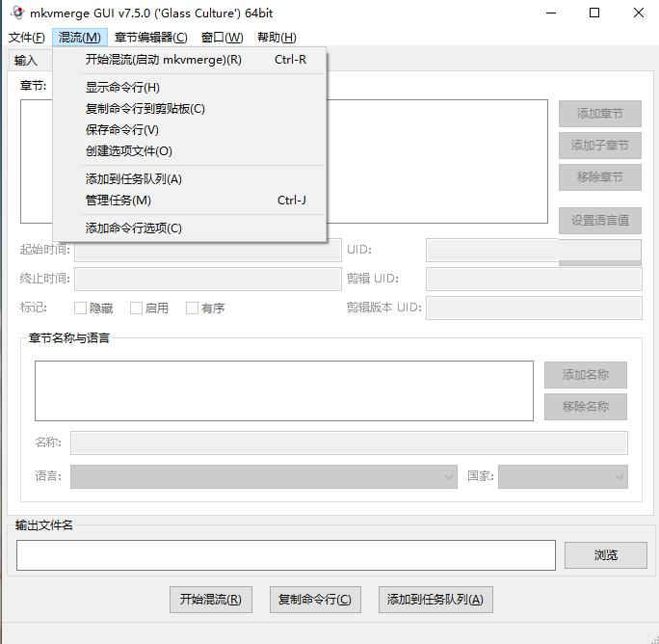Enable the 启用 checkbox
Image resolution: width=659 pixels, height=644 pixels.
(136, 309)
